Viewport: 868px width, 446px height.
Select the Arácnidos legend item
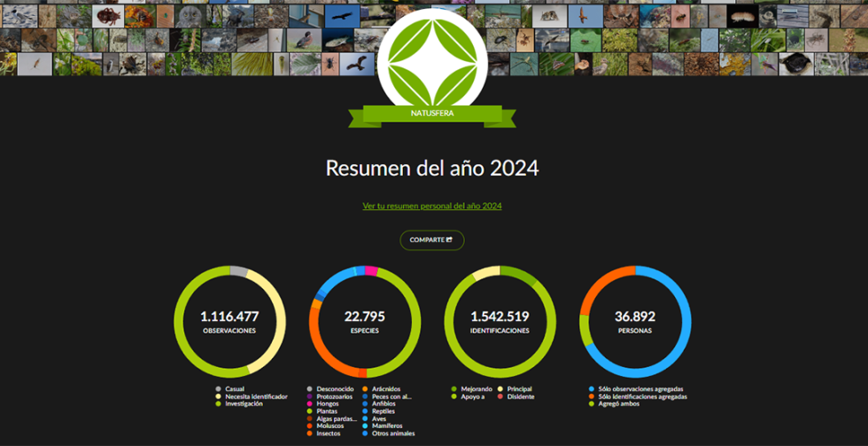point(385,388)
